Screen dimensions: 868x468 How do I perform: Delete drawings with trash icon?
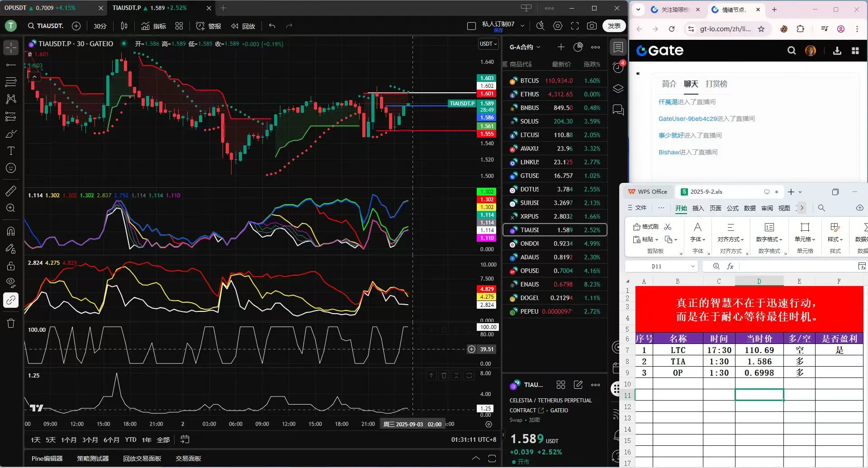(x=11, y=323)
